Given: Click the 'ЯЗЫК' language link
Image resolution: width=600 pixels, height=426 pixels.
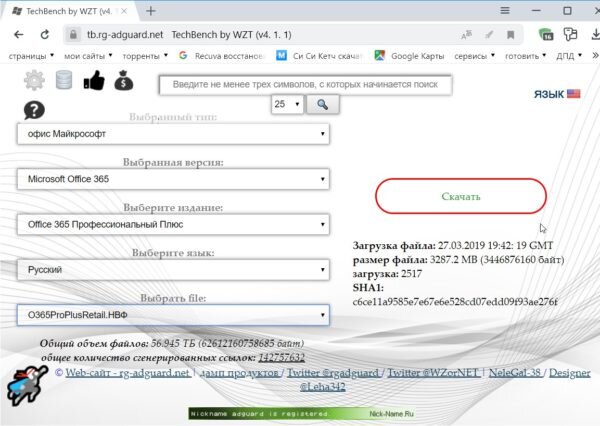Looking at the screenshot, I should point(549,94).
